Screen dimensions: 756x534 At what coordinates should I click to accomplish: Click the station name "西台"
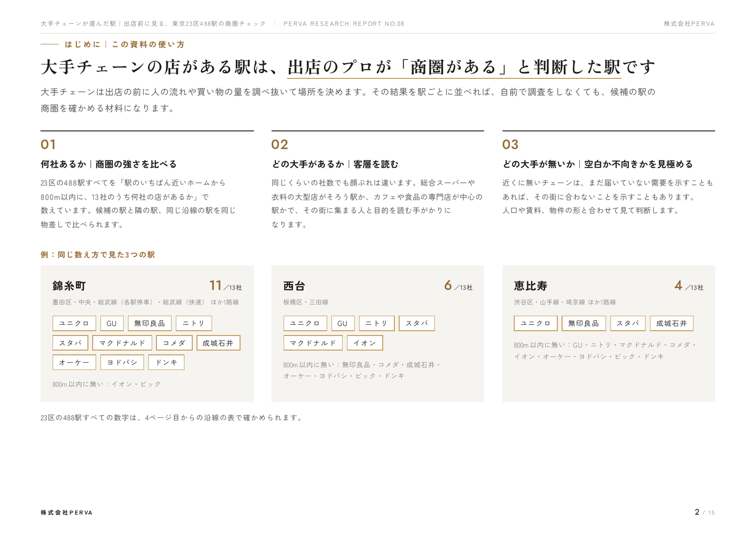coord(294,286)
